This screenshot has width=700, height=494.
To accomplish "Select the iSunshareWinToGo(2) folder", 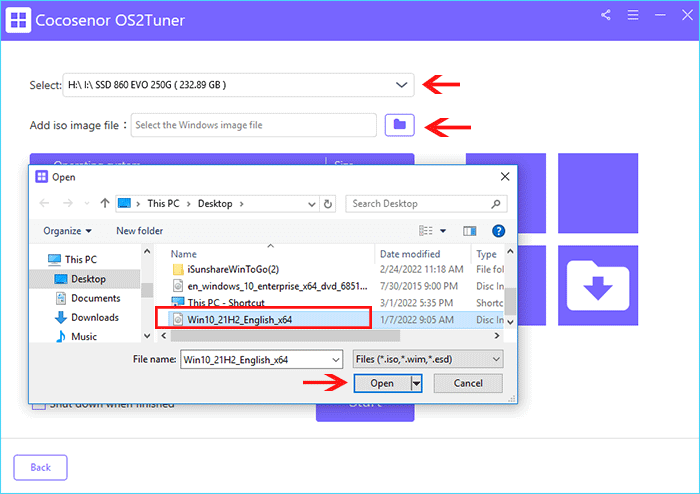I will 233,270.
